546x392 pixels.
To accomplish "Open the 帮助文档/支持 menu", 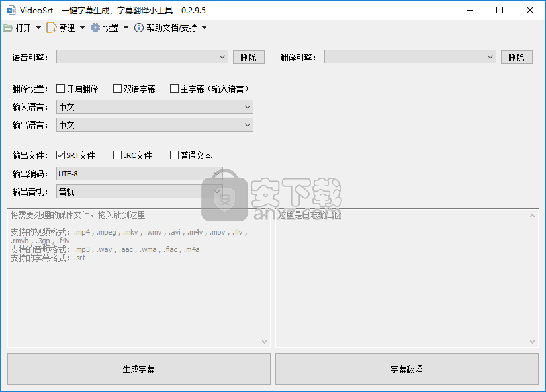I will pyautogui.click(x=171, y=28).
